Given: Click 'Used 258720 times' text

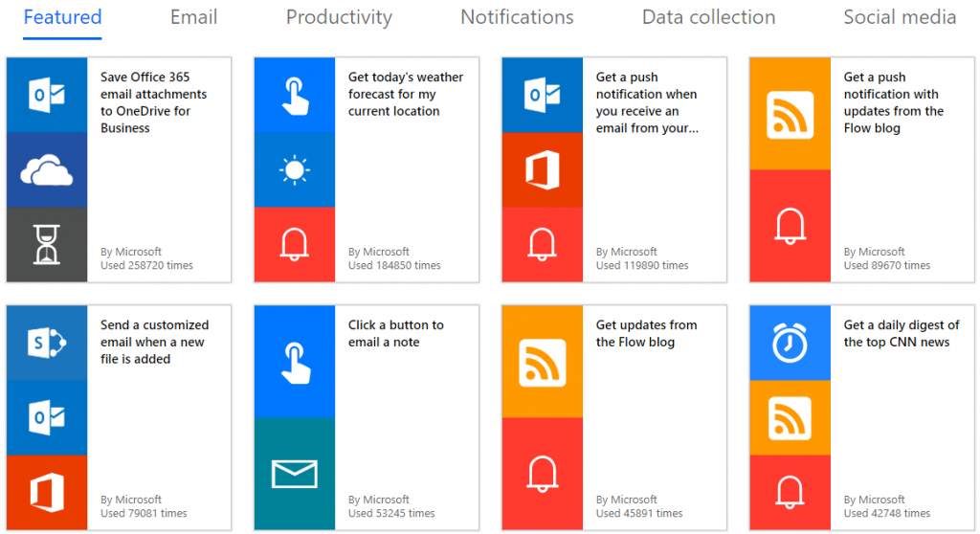Looking at the screenshot, I should coord(146,265).
